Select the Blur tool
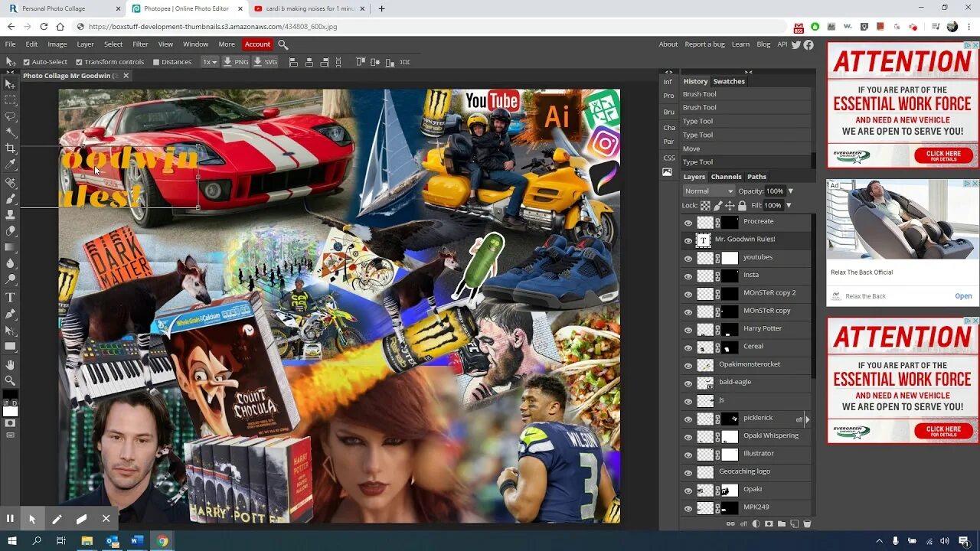Viewport: 980px width, 551px height. (10, 263)
